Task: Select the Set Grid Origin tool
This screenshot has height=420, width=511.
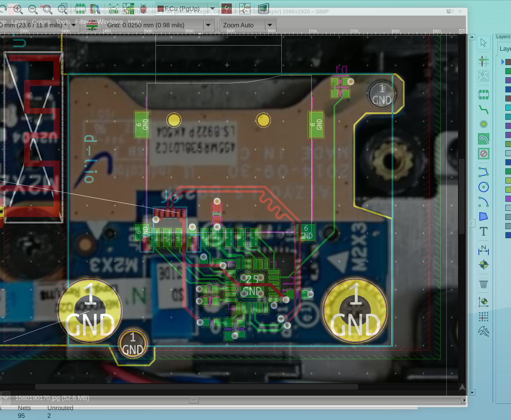Action: pos(484,316)
